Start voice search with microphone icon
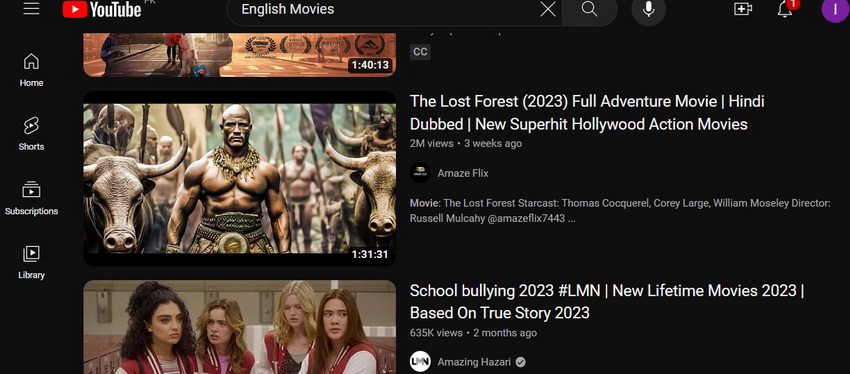The width and height of the screenshot is (850, 374). (648, 9)
